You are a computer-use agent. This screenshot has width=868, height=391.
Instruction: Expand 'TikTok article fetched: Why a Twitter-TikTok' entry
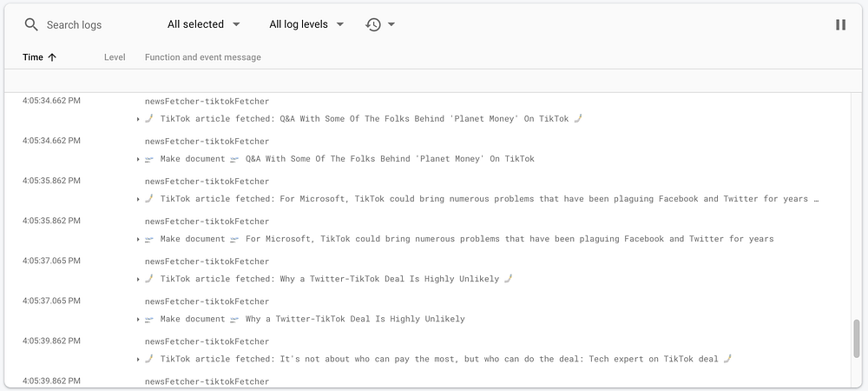(138, 279)
